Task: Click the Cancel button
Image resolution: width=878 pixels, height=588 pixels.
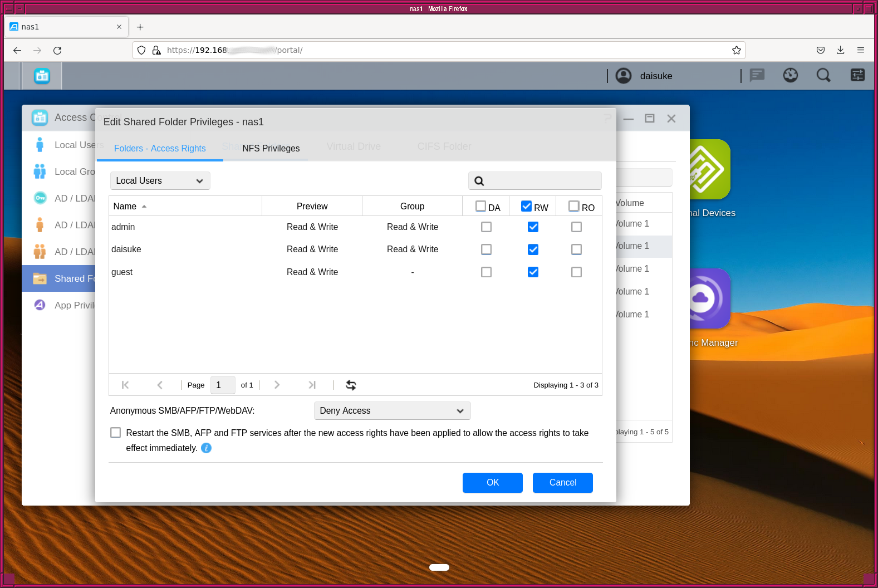Action: [x=562, y=482]
